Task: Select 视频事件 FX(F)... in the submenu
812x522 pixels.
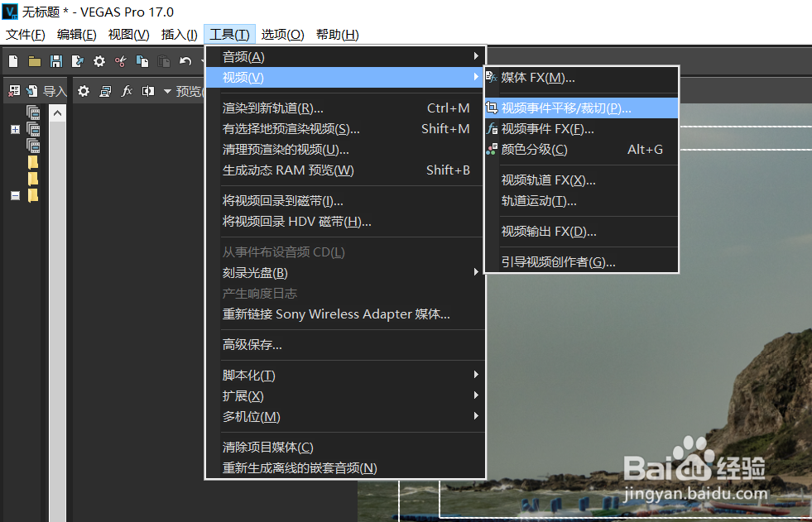Action: (581, 129)
